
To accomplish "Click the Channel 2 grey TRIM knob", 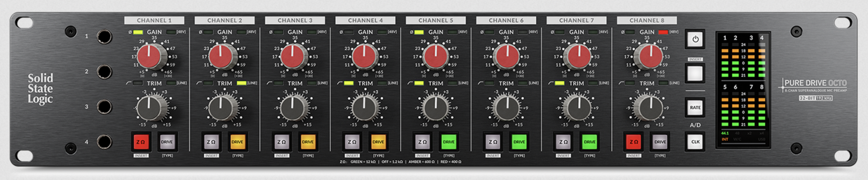I will tap(221, 108).
